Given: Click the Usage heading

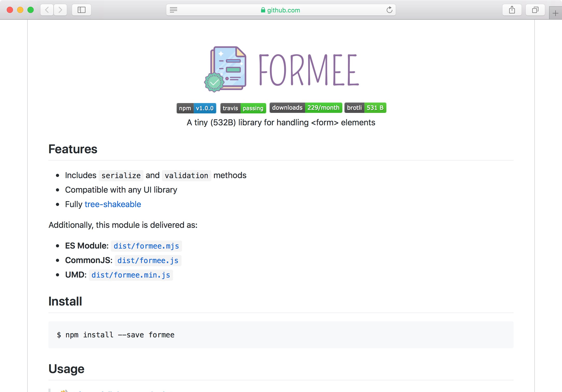Looking at the screenshot, I should [66, 369].
